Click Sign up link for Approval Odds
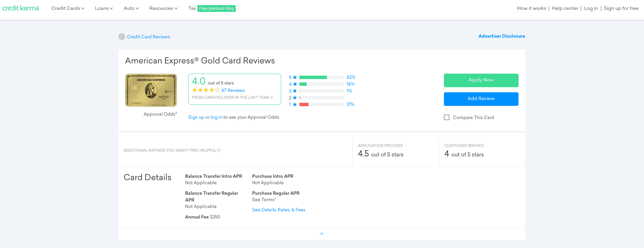The width and height of the screenshot is (644, 248). click(196, 117)
